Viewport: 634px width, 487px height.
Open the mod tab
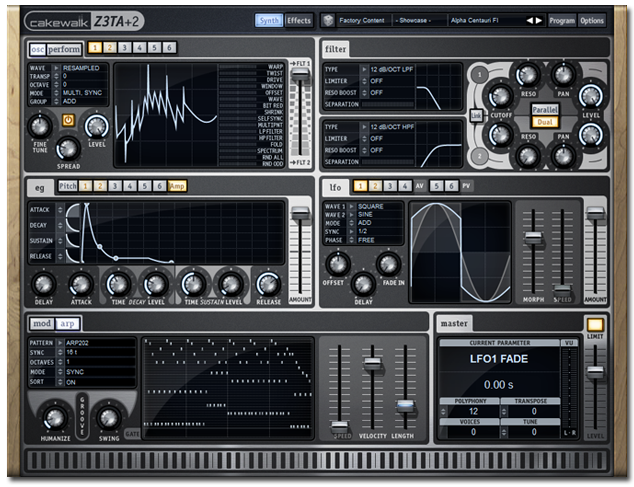coord(42,324)
